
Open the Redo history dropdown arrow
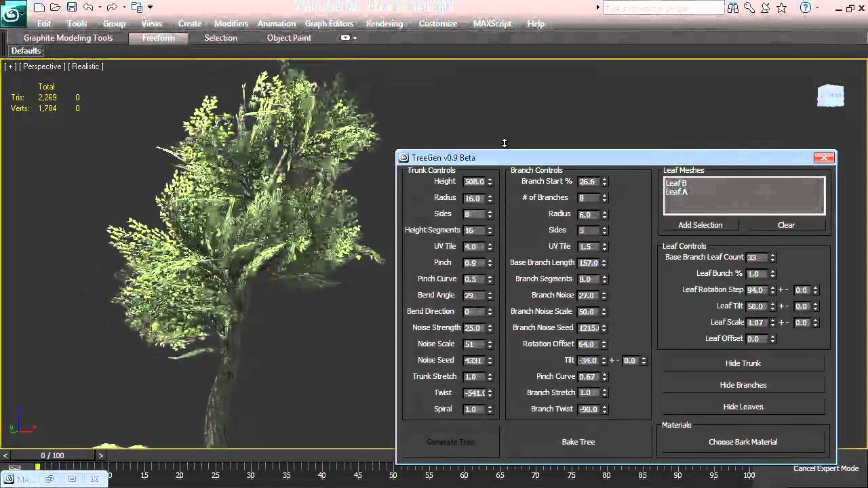click(123, 7)
